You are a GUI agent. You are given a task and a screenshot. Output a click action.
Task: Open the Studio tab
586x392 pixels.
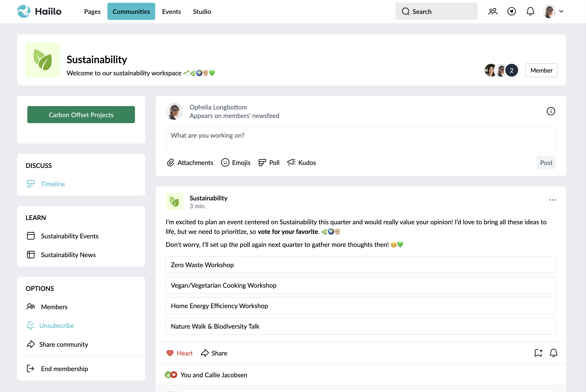[x=202, y=12]
